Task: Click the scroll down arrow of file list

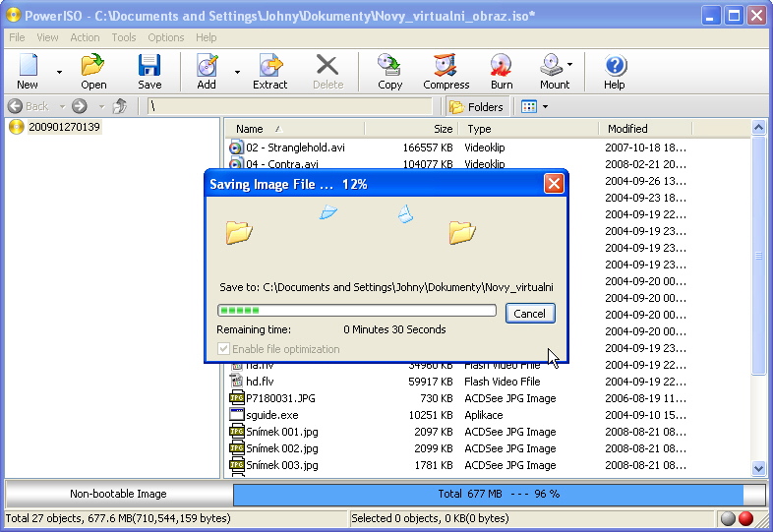Action: click(x=758, y=468)
